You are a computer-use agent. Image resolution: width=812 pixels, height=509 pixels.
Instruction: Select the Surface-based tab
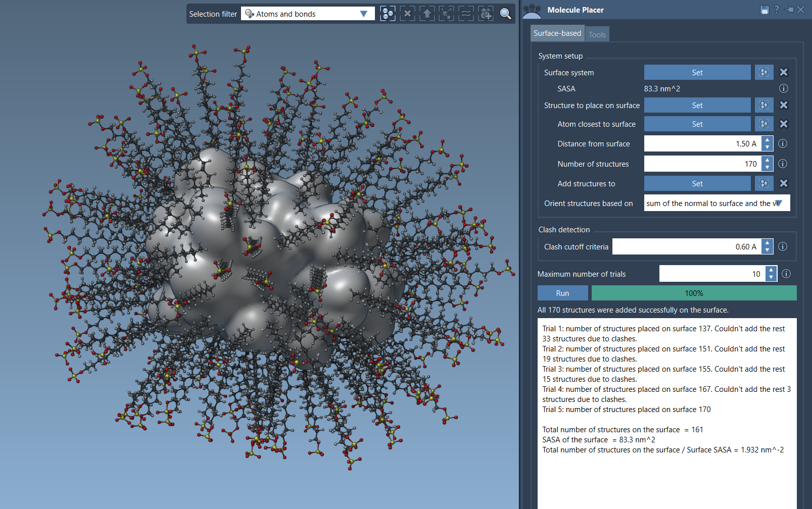tap(557, 33)
